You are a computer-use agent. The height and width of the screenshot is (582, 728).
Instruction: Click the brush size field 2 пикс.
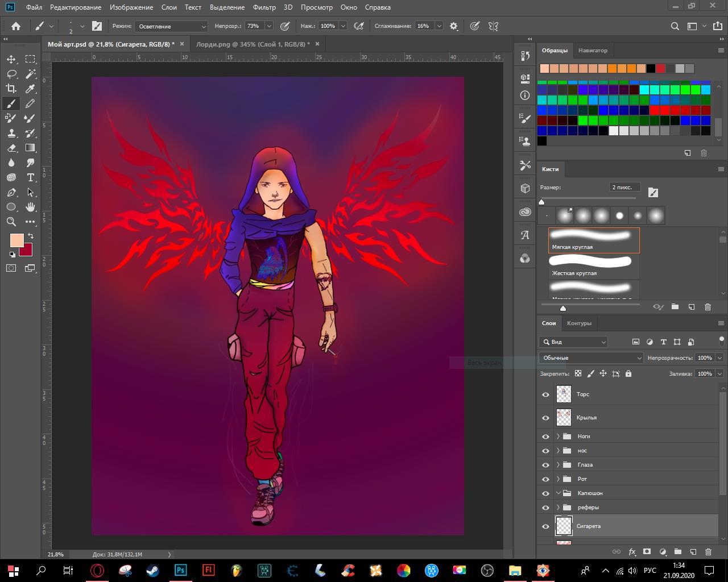tap(624, 188)
